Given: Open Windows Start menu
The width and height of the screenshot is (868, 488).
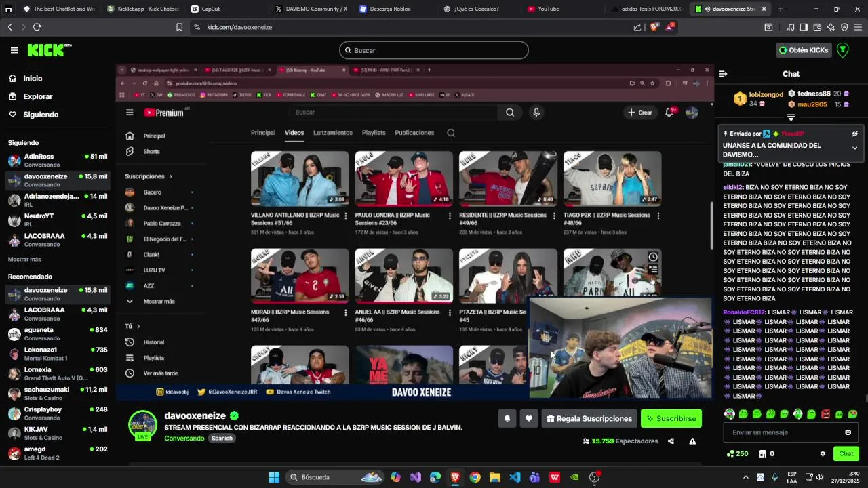Looking at the screenshot, I should (274, 477).
